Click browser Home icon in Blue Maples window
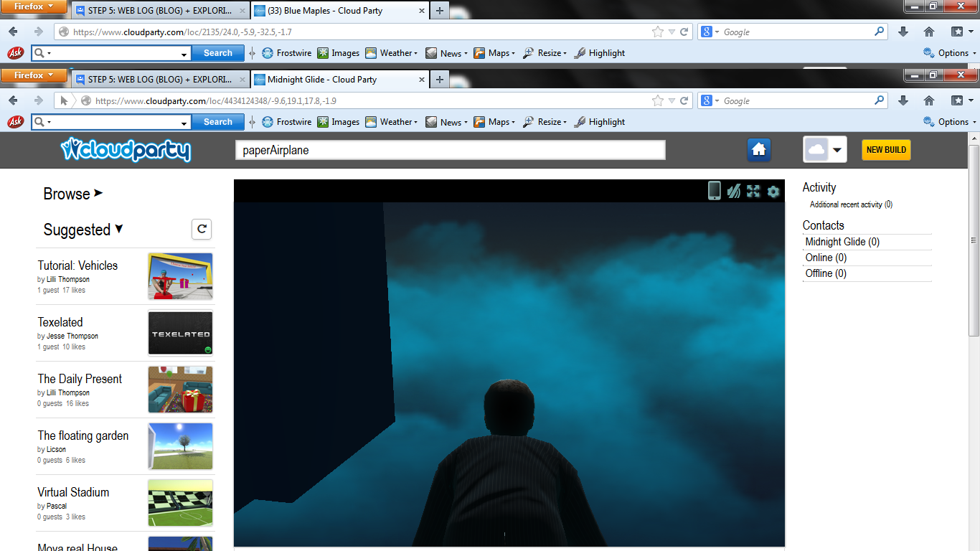980x551 pixels. point(929,32)
